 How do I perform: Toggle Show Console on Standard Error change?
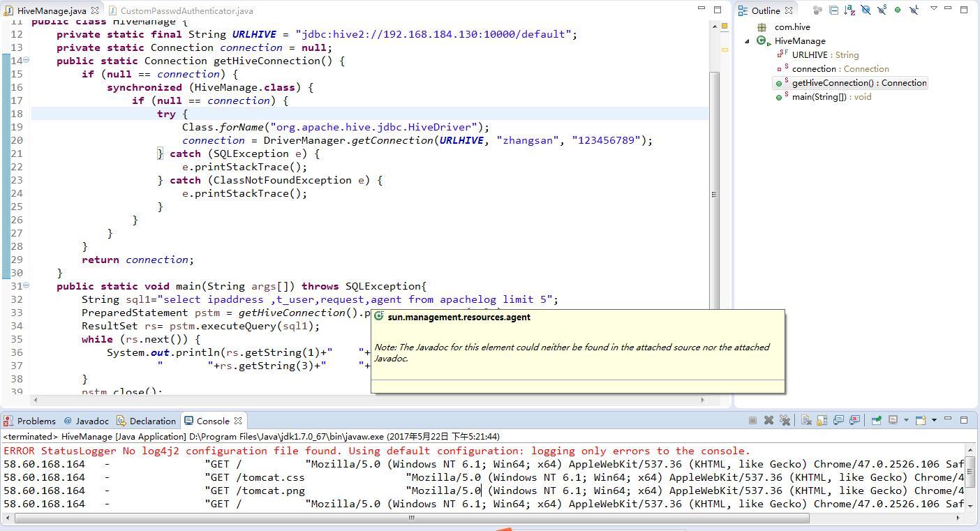coord(854,420)
